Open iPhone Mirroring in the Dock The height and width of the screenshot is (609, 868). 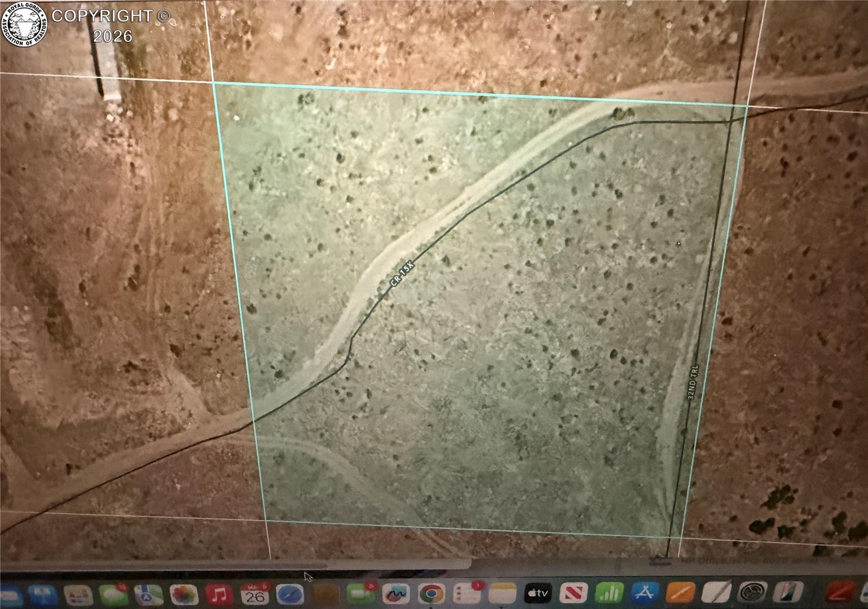[787, 592]
